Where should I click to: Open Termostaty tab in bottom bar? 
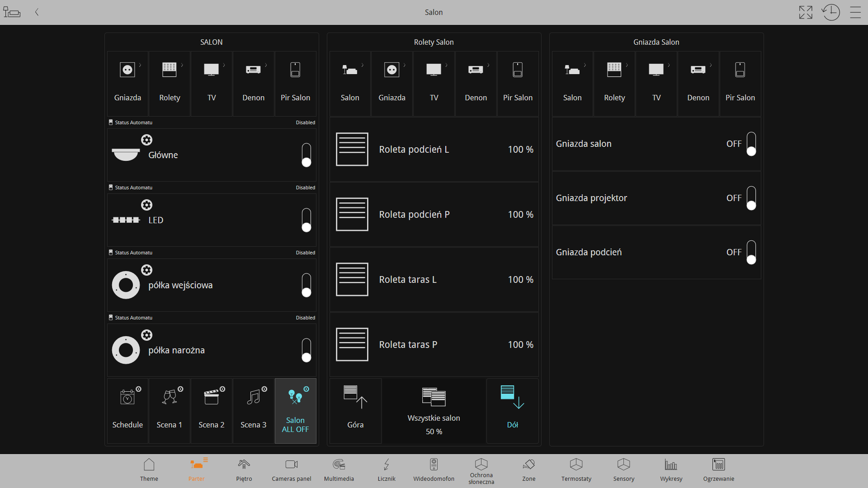tap(576, 470)
